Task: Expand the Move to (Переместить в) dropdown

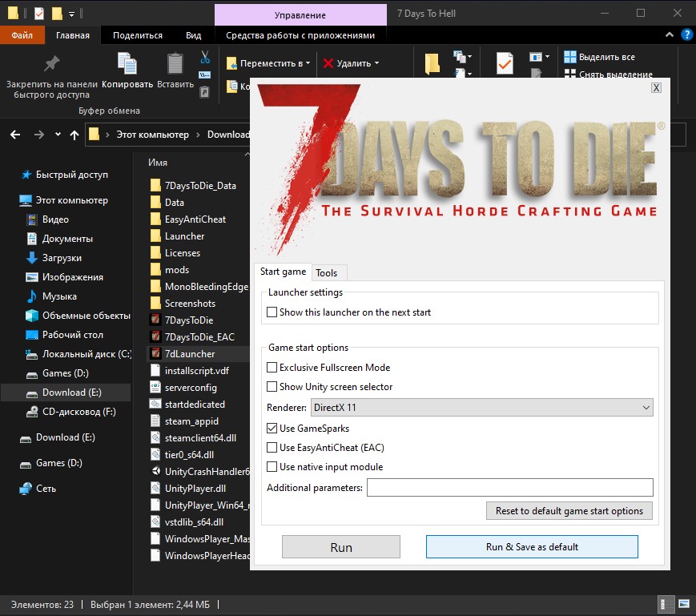Action: [x=308, y=63]
